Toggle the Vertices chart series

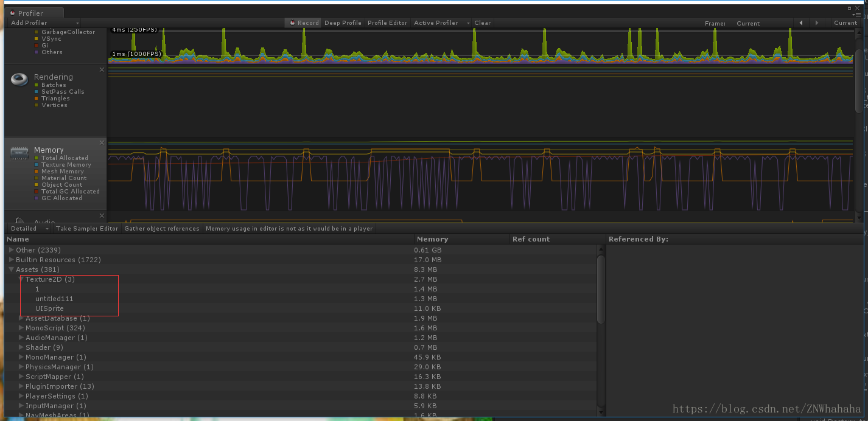(51, 105)
